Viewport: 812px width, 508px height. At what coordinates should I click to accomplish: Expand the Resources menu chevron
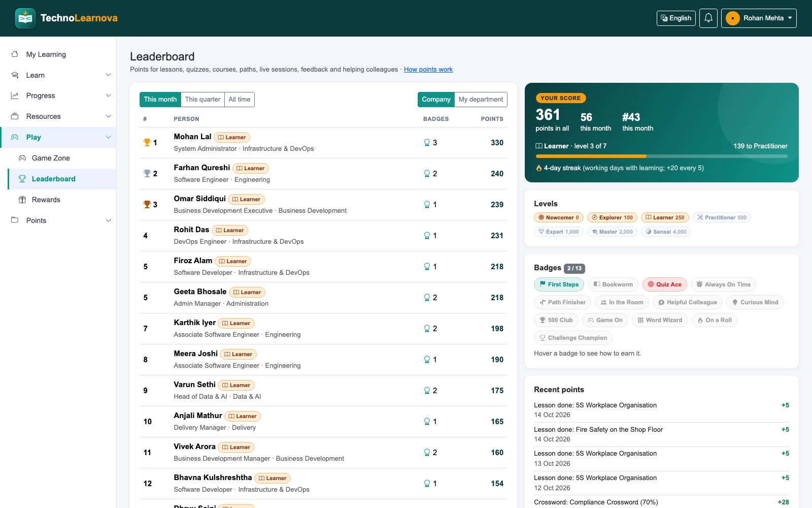point(108,116)
